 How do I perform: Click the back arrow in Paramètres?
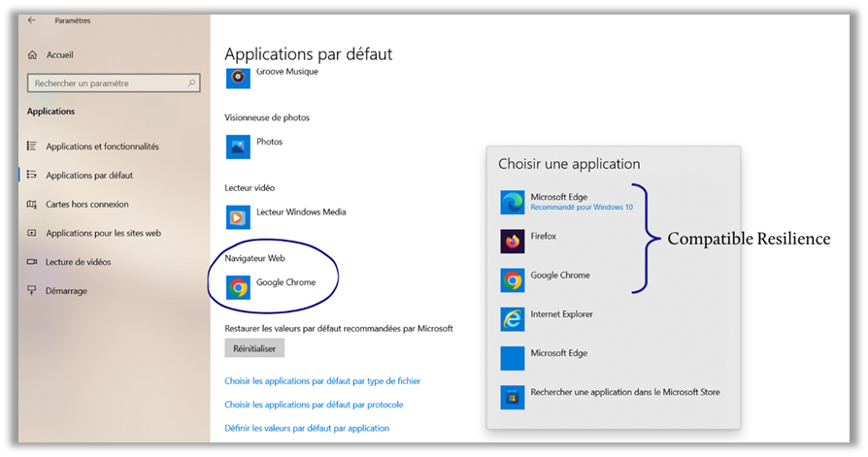tap(31, 19)
